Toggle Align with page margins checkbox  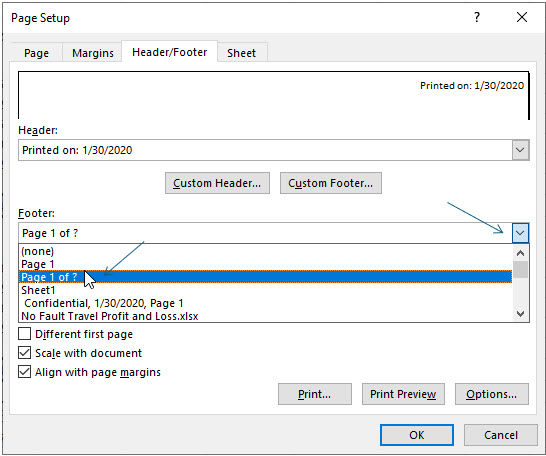24,372
